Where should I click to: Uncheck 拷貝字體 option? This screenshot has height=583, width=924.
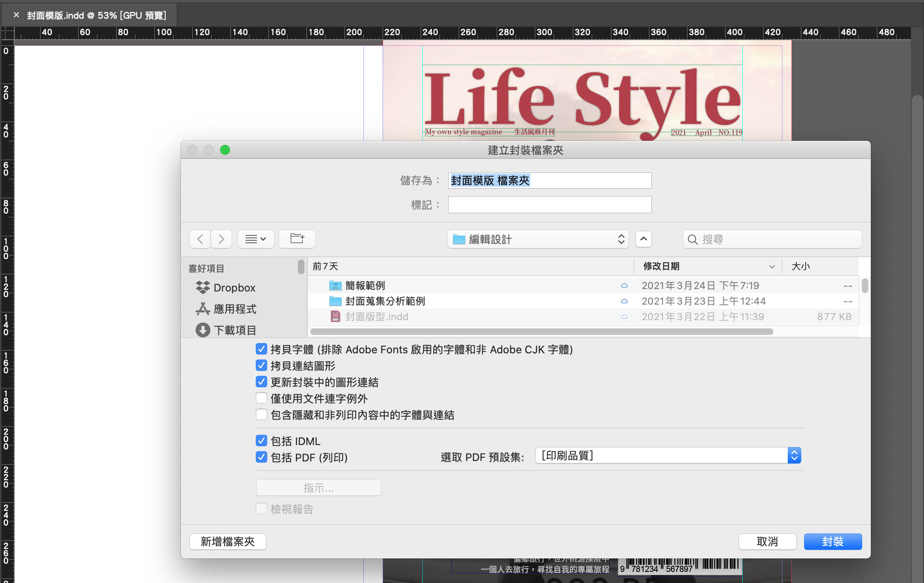(x=261, y=349)
